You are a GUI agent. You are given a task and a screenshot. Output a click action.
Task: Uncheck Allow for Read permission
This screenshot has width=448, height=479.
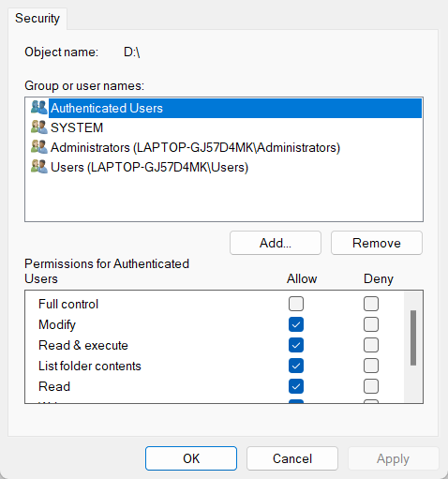pyautogui.click(x=296, y=386)
